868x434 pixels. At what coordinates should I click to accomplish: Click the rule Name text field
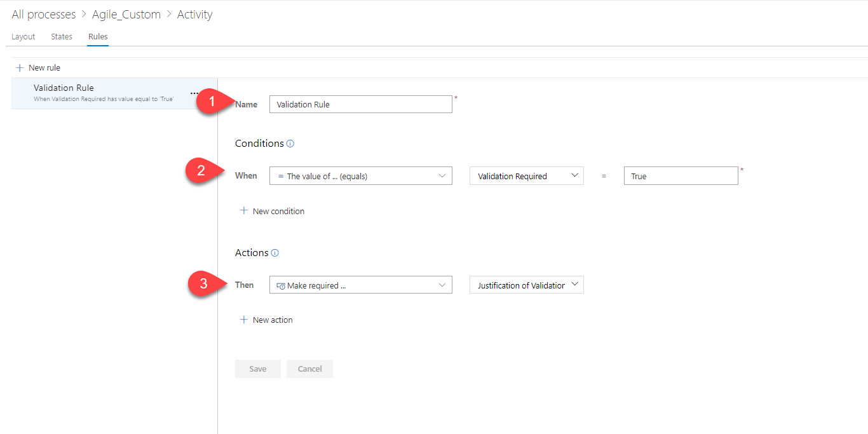360,104
